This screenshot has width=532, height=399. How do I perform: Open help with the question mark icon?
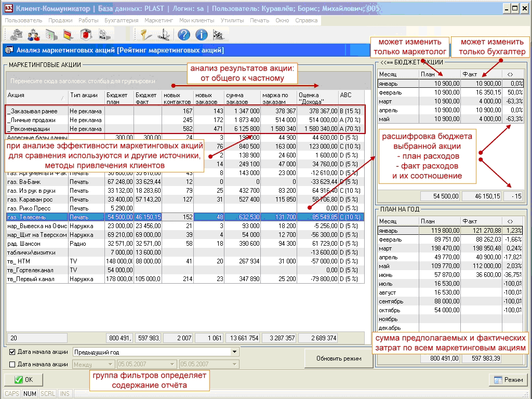click(183, 35)
